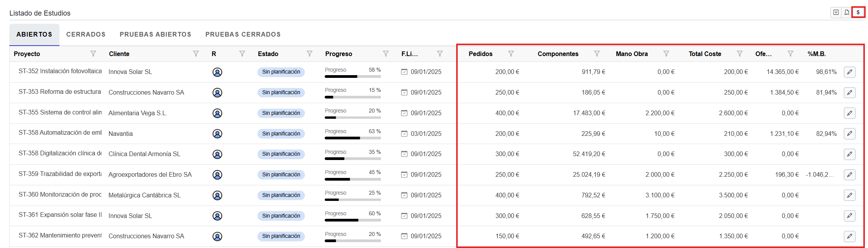Image resolution: width=868 pixels, height=248 pixels.
Task: Open edit for the ST-362 Mantenimiento row
Action: [849, 236]
